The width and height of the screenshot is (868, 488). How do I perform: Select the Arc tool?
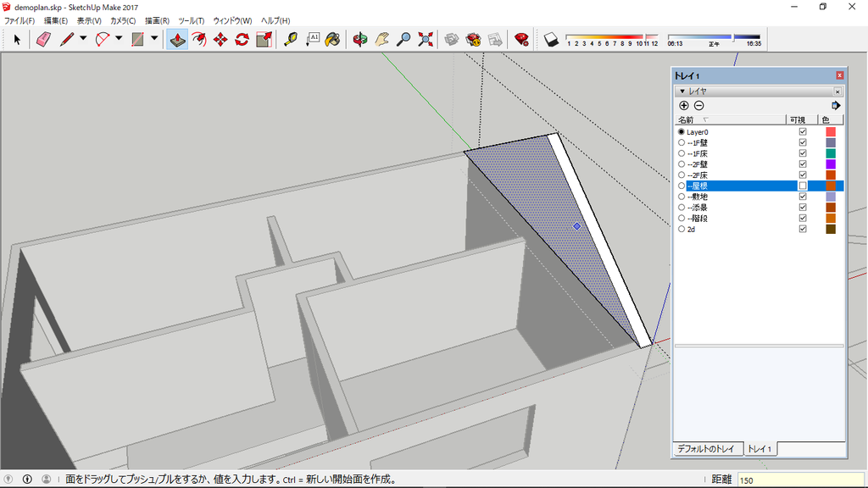point(103,39)
